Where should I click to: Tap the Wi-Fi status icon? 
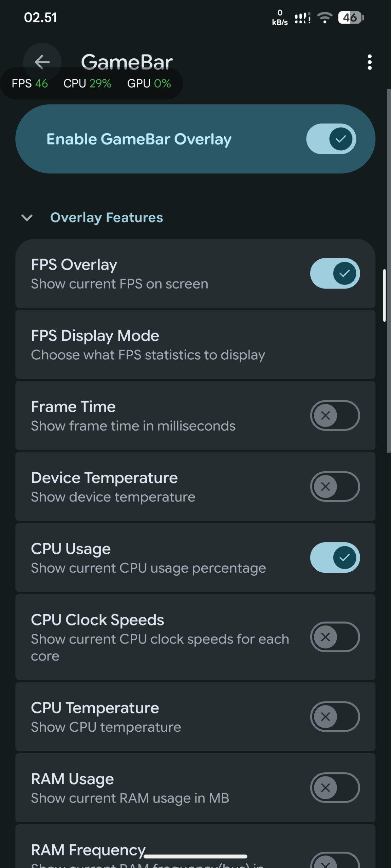tap(324, 18)
